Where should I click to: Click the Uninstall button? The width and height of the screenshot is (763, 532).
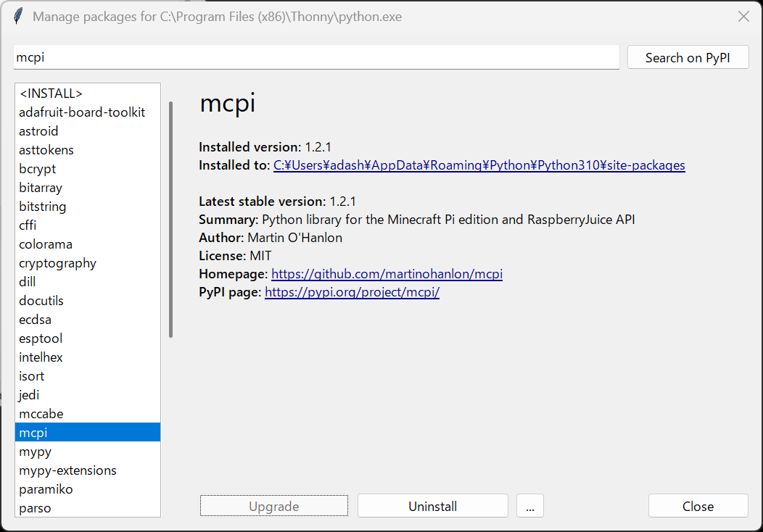pyautogui.click(x=432, y=506)
